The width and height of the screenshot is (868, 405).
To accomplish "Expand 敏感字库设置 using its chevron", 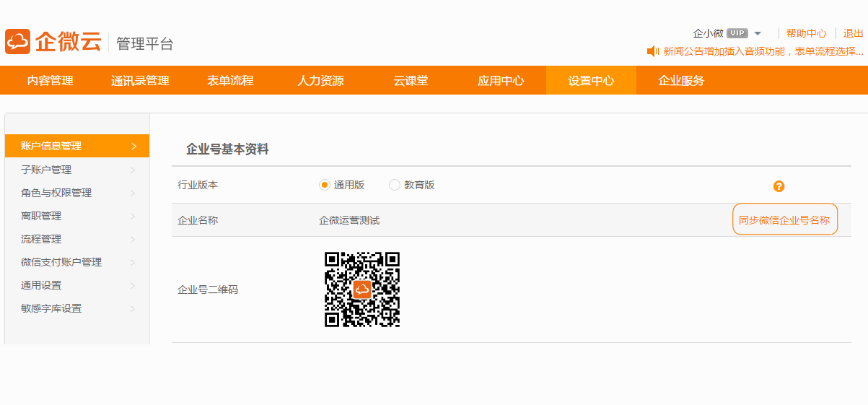I will 133,308.
